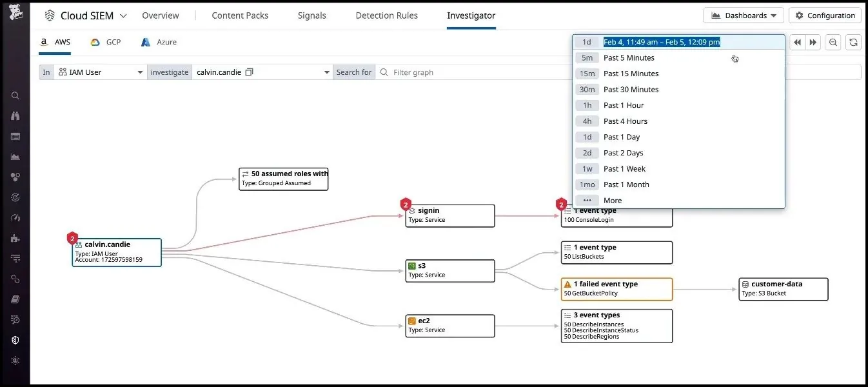Open the area chart metrics icon in the sidebar
Viewport: 868px width, 387px height.
click(x=15, y=157)
